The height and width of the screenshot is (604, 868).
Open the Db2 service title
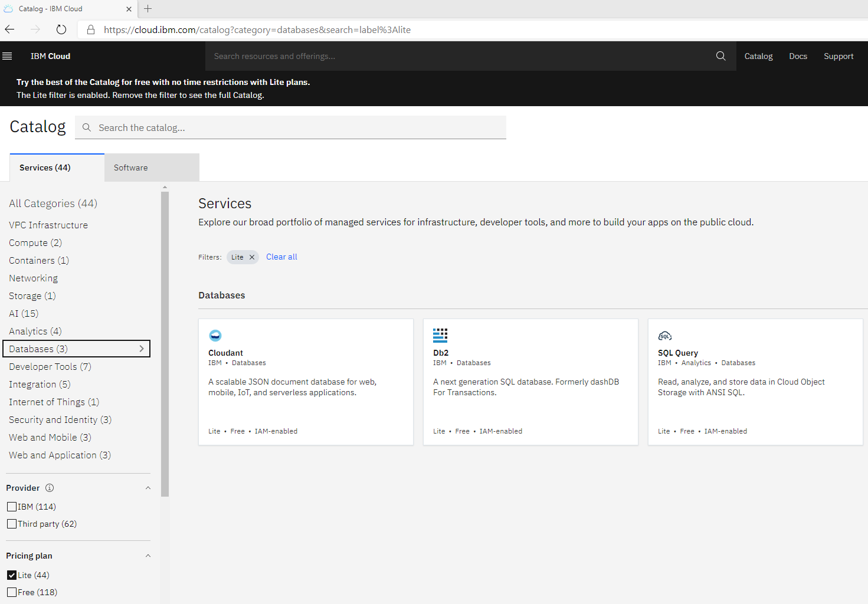click(441, 353)
